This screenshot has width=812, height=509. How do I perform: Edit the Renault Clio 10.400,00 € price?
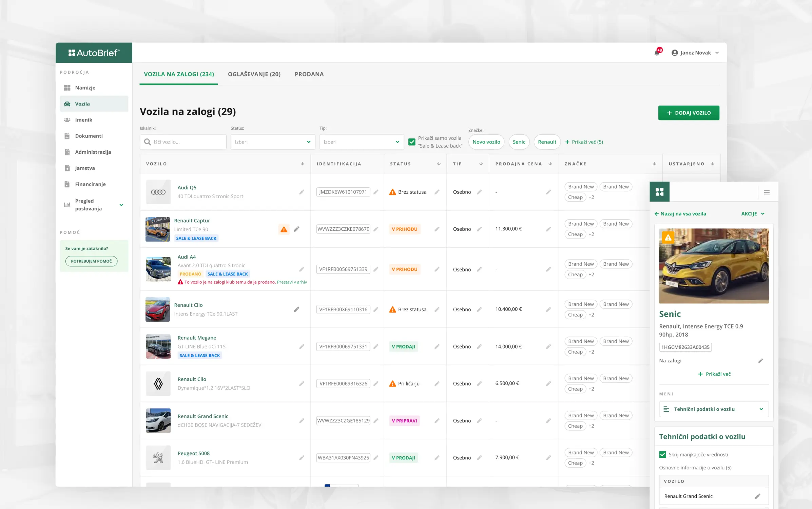coord(548,309)
